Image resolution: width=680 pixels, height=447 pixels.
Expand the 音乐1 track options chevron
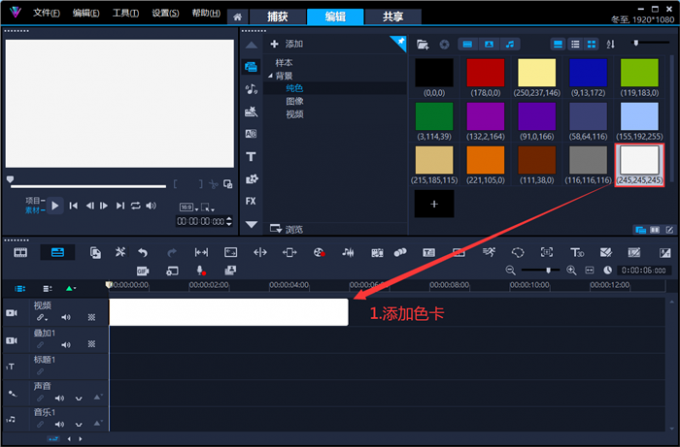click(78, 425)
